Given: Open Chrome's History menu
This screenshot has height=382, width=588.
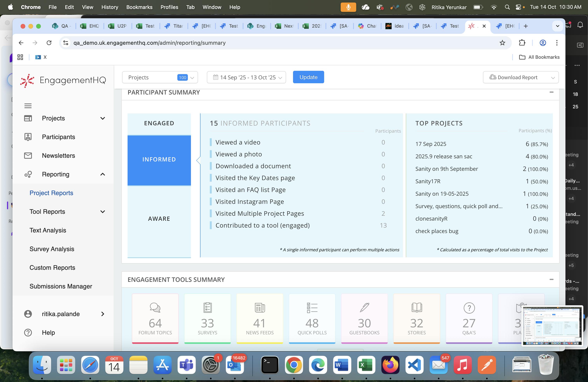Looking at the screenshot, I should (x=109, y=7).
